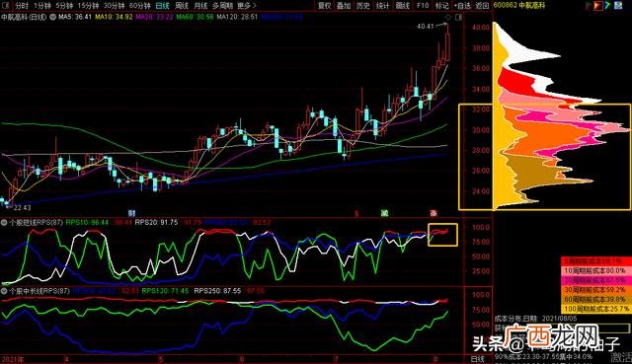Click the green arrow icon at top right
Screen dimensions: 632x364
click(x=607, y=6)
